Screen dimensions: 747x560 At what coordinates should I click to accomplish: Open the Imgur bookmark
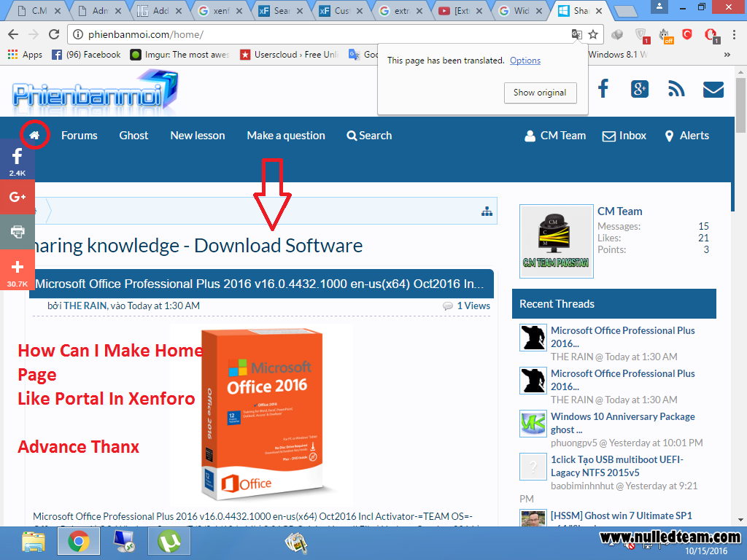point(179,55)
